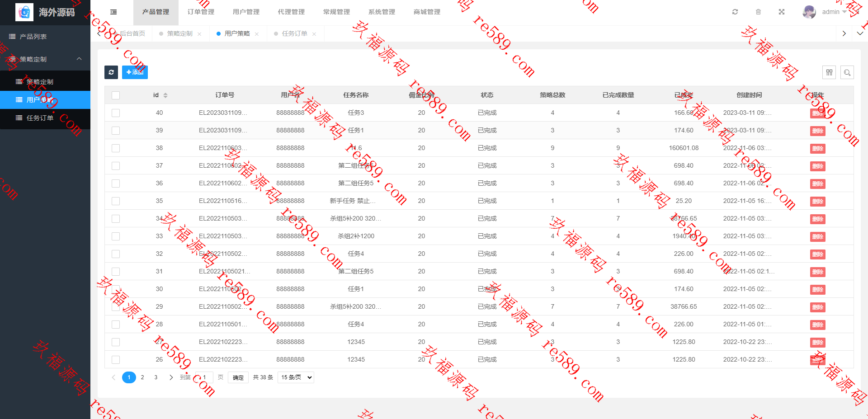Viewport: 868px width, 419px height.
Task: Delete row with id 39
Action: [x=817, y=131]
